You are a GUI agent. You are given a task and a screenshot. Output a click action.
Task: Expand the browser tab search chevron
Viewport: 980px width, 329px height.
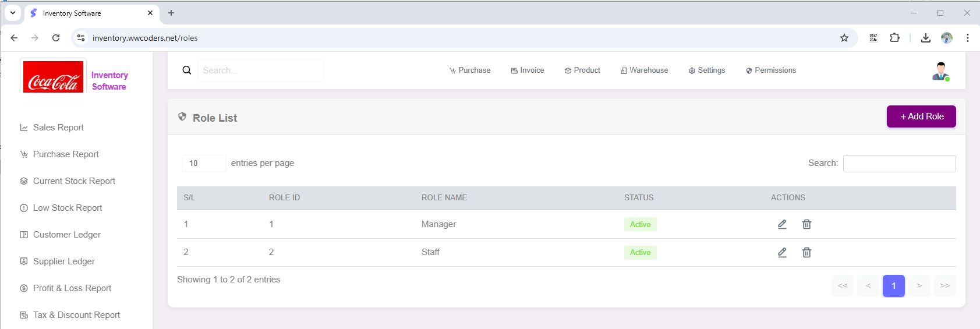pyautogui.click(x=12, y=13)
